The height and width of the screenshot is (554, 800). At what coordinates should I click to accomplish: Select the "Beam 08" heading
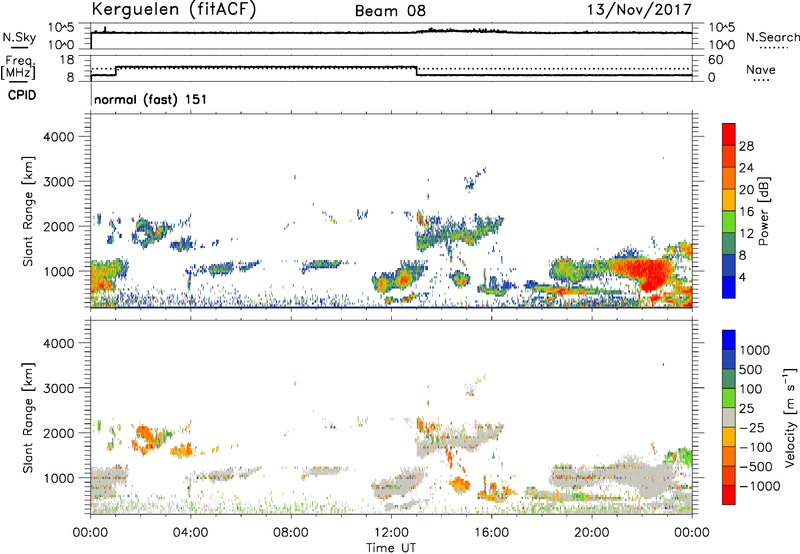390,11
